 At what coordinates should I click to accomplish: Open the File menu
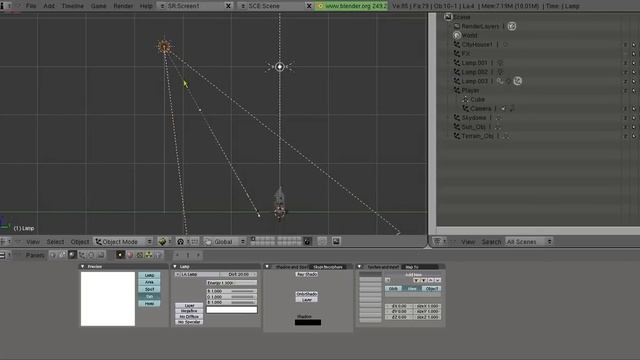tap(31, 6)
